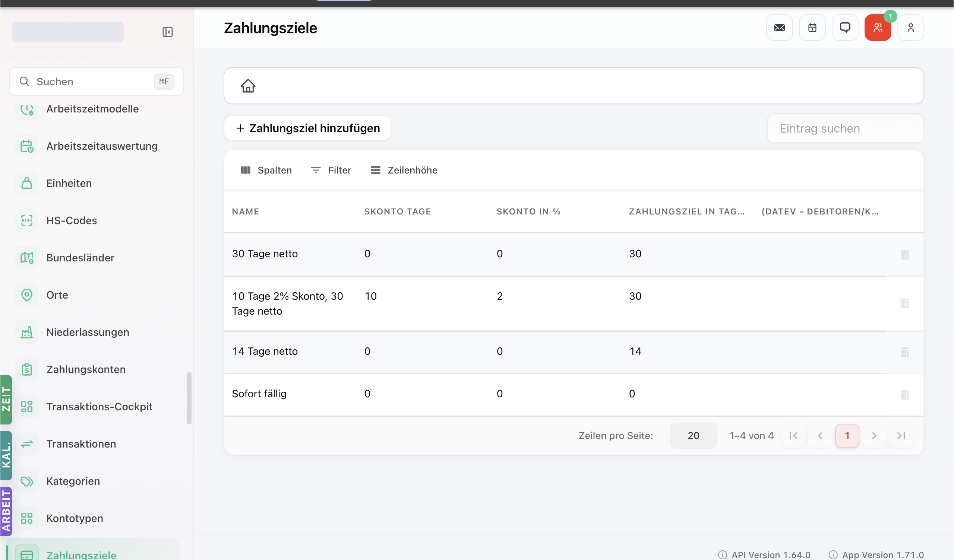
Task: Click API Version 1.64.0 info icon
Action: pos(722,555)
